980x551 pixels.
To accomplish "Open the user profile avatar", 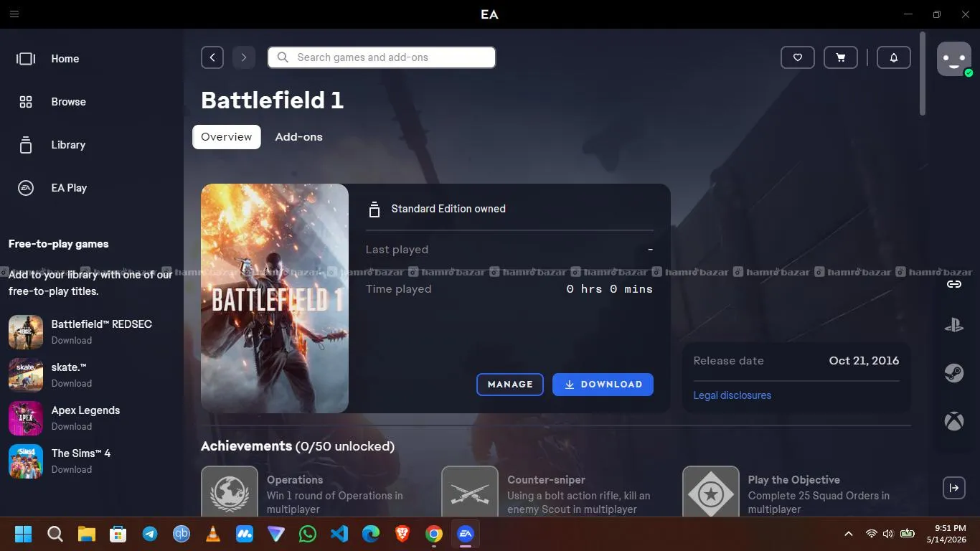I will [954, 59].
